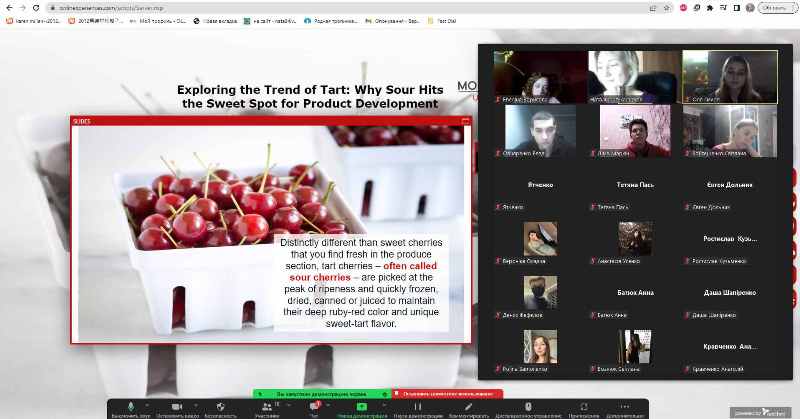Screen dimensions: 800x419
Task: Select the highlighted active speaker video tile
Action: click(730, 77)
